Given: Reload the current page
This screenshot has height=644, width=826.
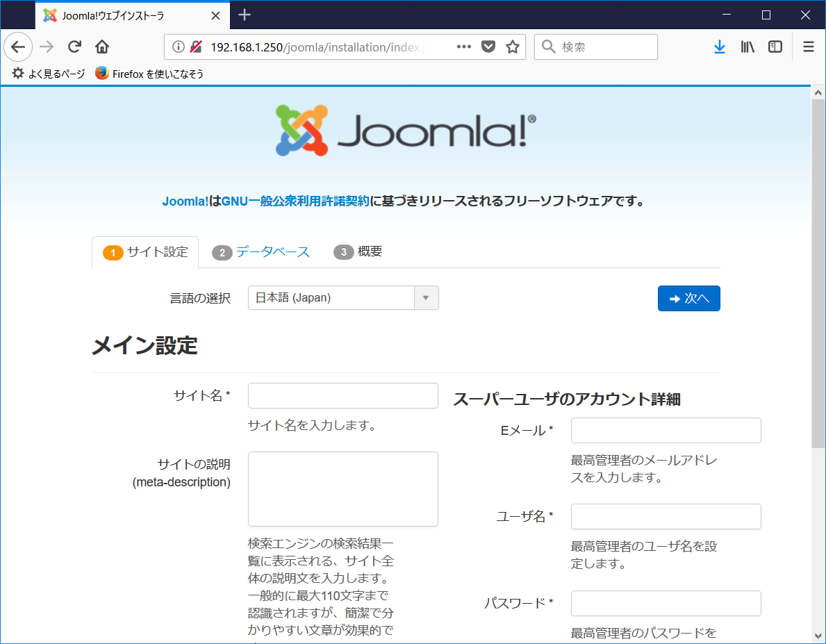Looking at the screenshot, I should [x=74, y=47].
